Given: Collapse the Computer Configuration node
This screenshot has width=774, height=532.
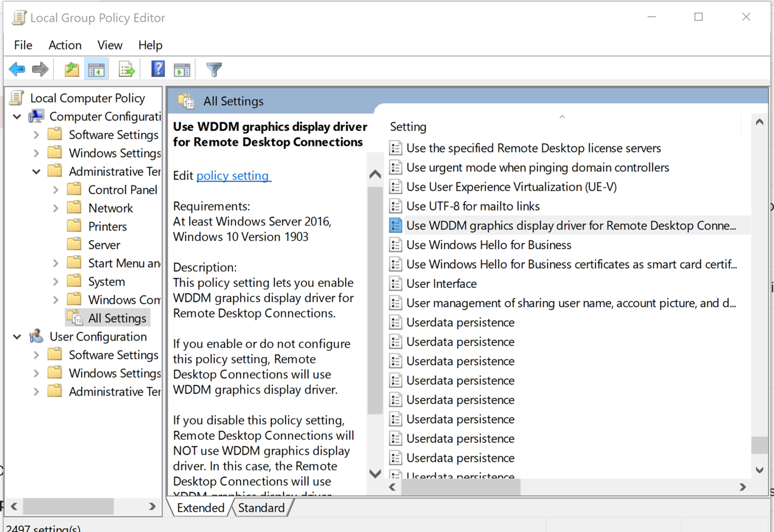Looking at the screenshot, I should (17, 116).
